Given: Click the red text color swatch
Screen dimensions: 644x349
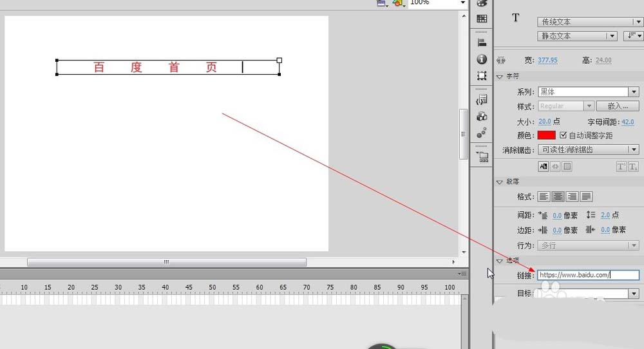Looking at the screenshot, I should point(546,135).
